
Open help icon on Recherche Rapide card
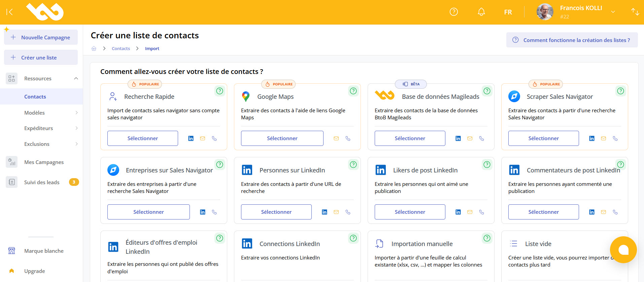click(220, 91)
